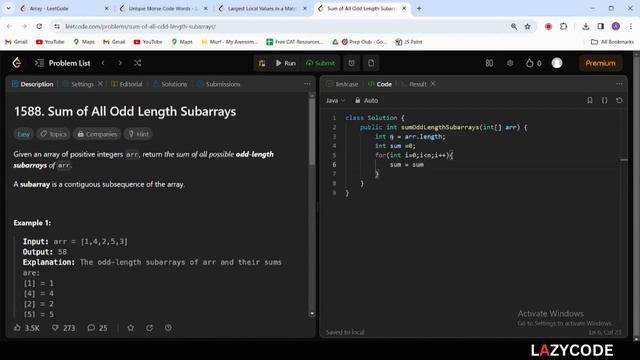Viewport: 640px width, 360px height.
Task: Open the JS Paint bookmark
Action: pyautogui.click(x=409, y=42)
